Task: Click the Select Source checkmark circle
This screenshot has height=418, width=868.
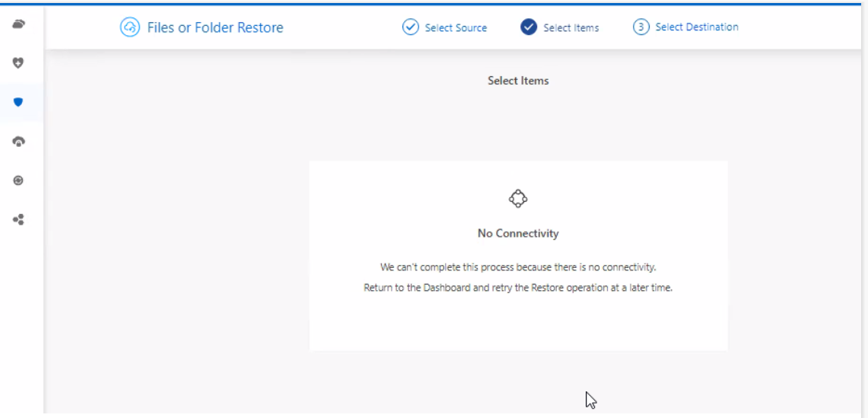Action: [x=410, y=27]
